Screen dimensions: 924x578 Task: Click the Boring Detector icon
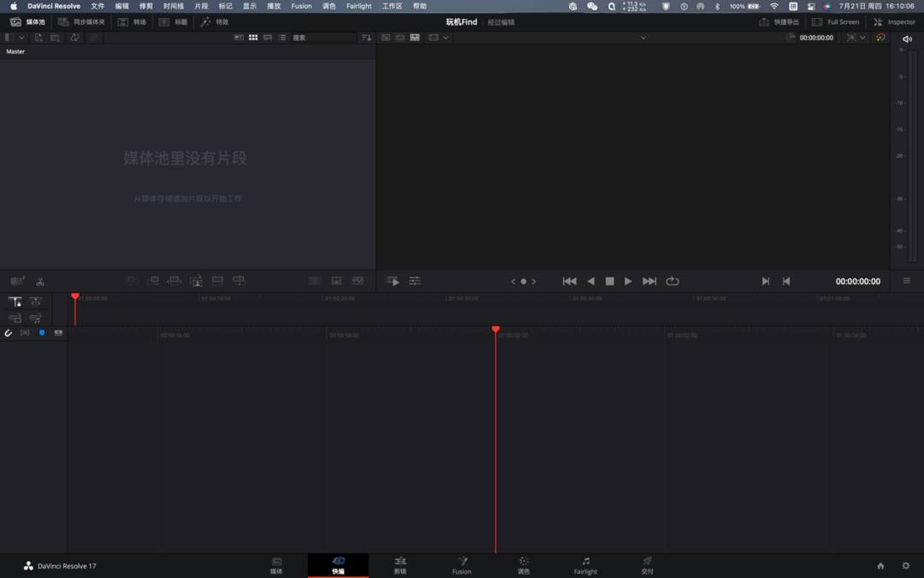click(x=18, y=282)
